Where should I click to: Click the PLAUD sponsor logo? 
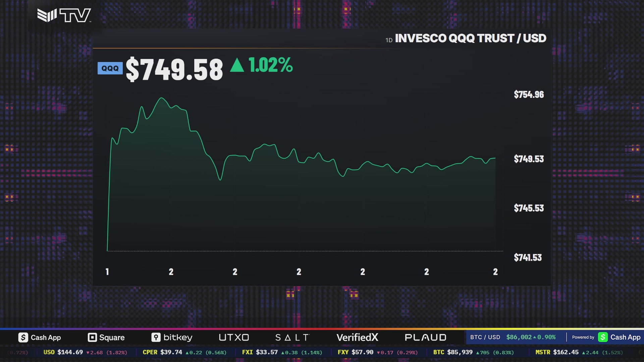tap(426, 338)
